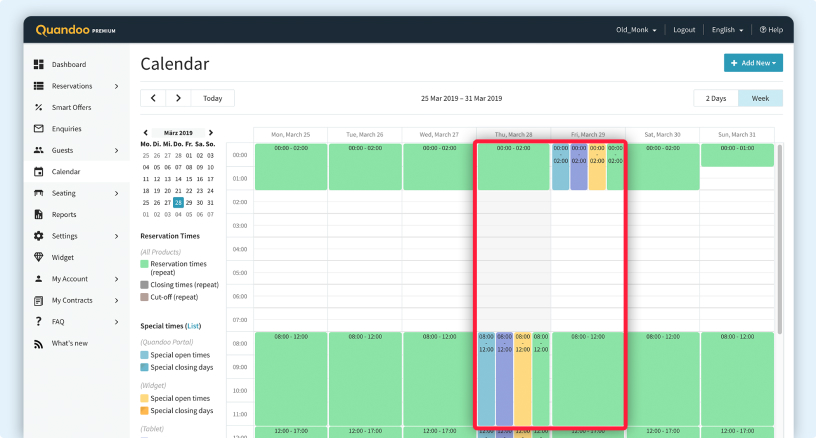Expand the My Contracts submenu
Screen dimensions: 816x438
click(117, 300)
